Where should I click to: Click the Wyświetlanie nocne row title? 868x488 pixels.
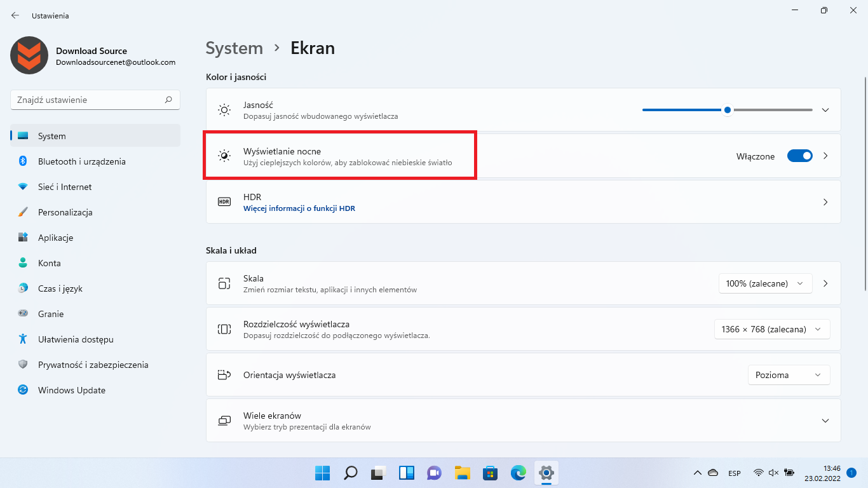[x=282, y=151]
